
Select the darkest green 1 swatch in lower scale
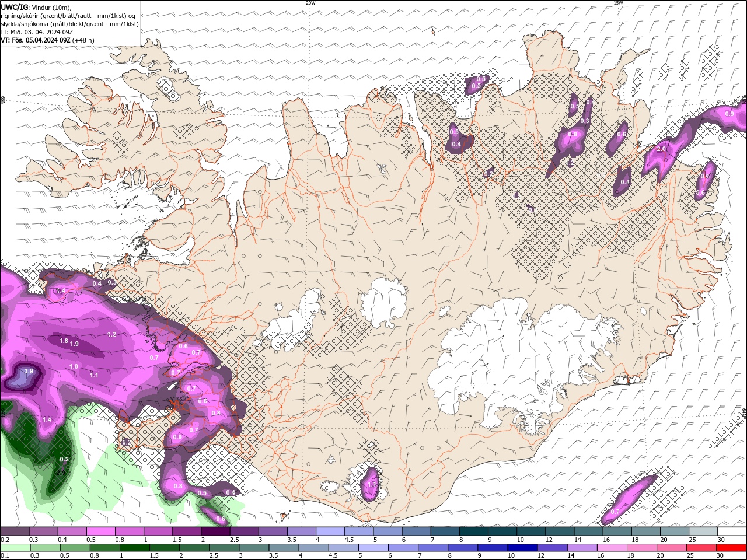tap(134, 547)
